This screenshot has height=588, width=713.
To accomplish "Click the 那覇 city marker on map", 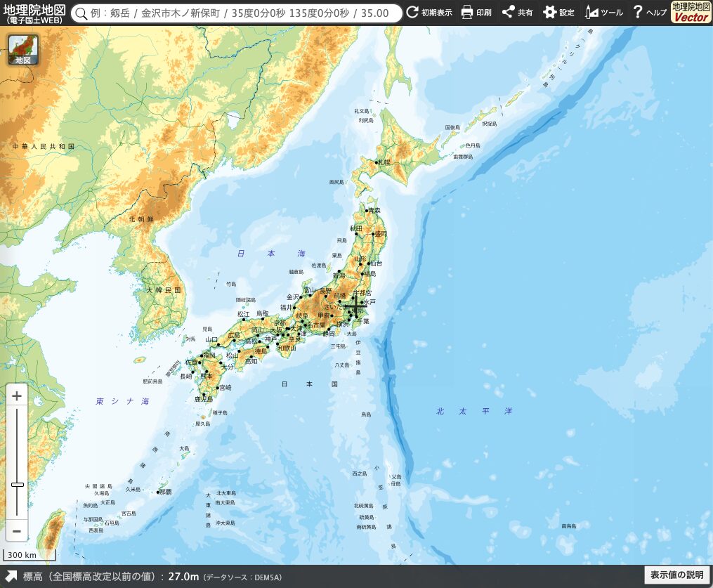I will 159,492.
